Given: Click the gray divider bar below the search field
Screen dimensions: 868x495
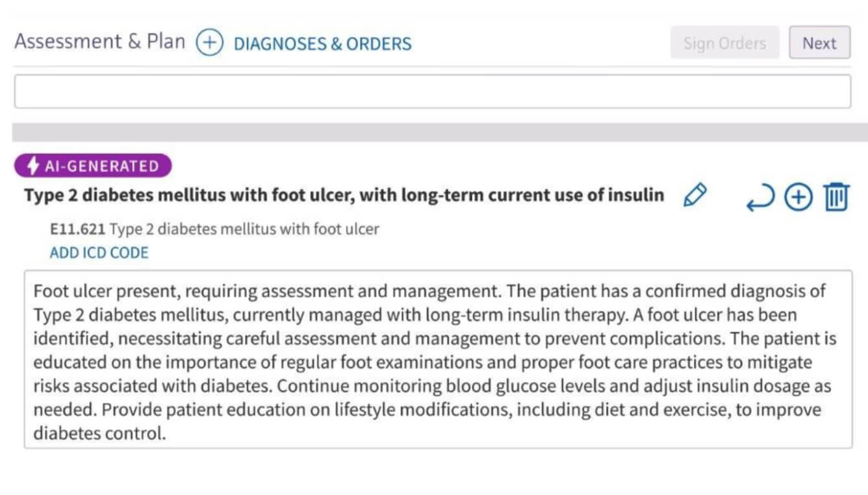Looking at the screenshot, I should point(440,132).
